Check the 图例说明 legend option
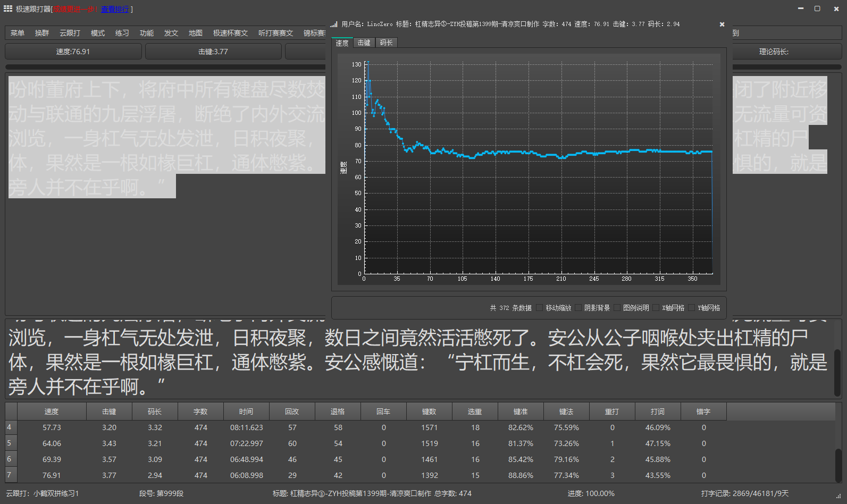The image size is (847, 504). click(617, 308)
